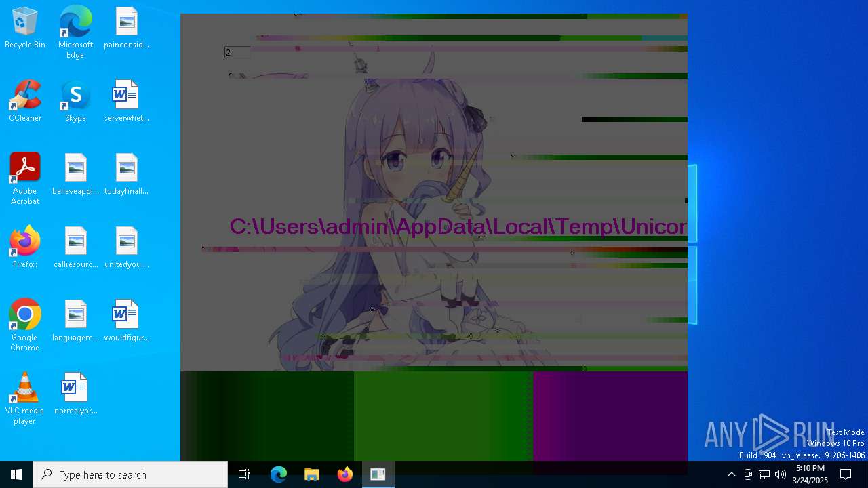868x488 pixels.
Task: Open the Recycle Bin desktop icon
Action: 25,28
